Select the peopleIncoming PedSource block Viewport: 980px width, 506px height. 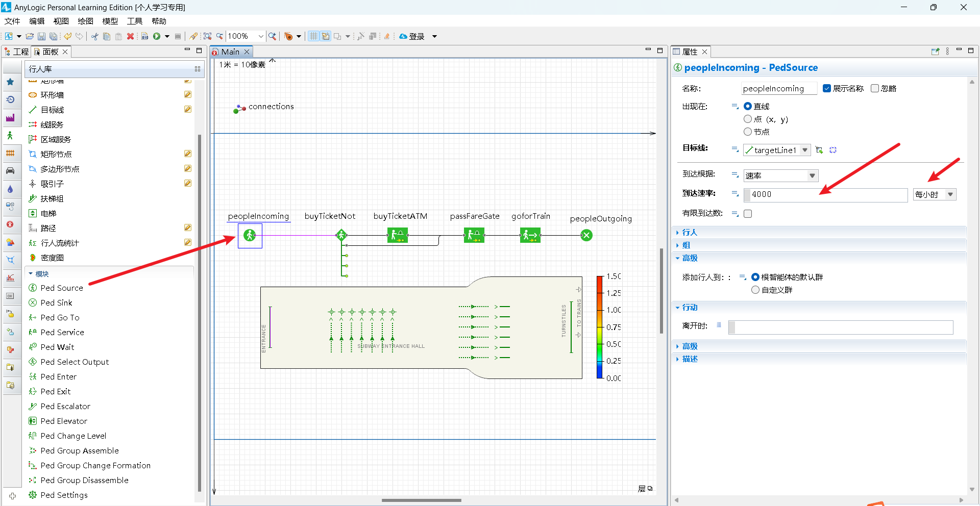pyautogui.click(x=250, y=235)
